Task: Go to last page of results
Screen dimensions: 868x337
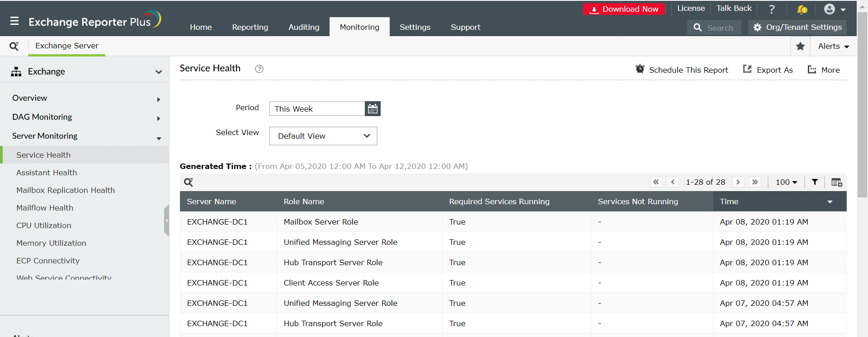Action: pyautogui.click(x=755, y=182)
